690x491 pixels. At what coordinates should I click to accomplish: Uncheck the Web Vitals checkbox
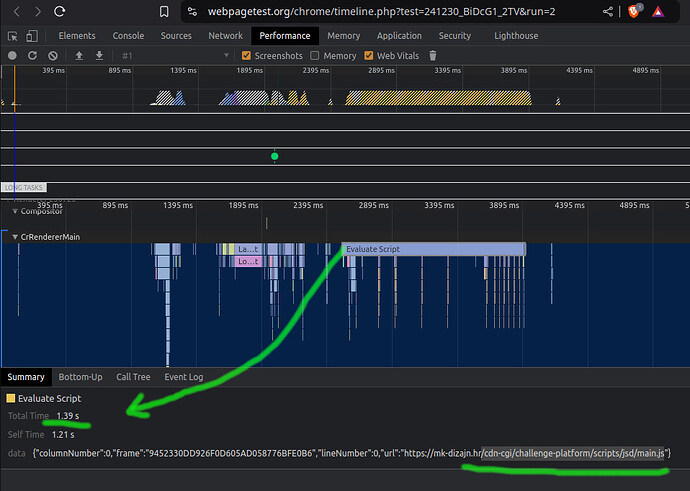click(x=369, y=56)
